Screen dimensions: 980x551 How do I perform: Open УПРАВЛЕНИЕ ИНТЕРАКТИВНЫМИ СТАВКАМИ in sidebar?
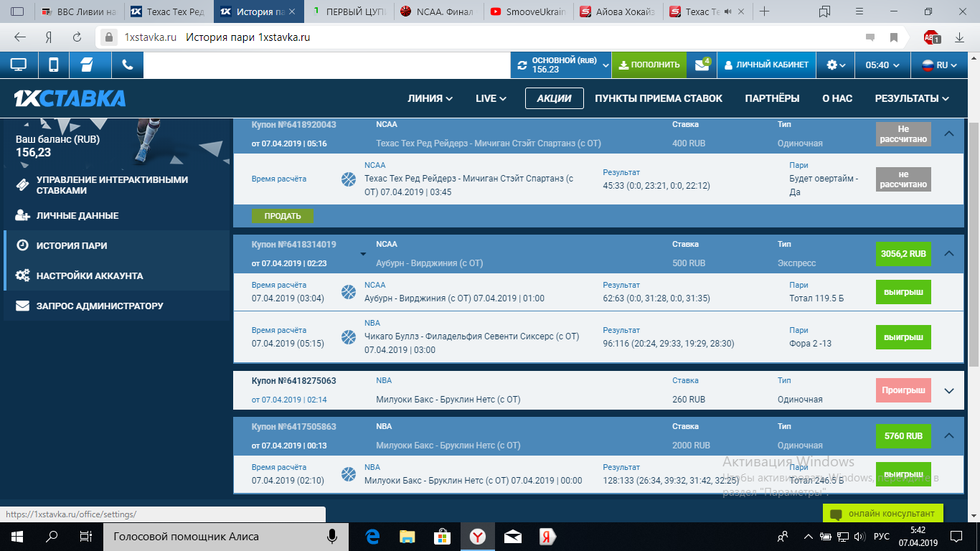point(116,185)
